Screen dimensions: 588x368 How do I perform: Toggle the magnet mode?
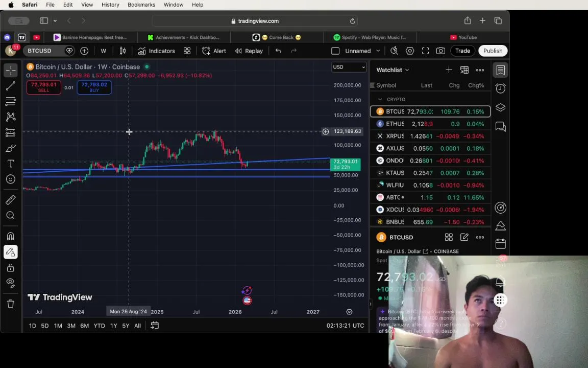pyautogui.click(x=11, y=236)
